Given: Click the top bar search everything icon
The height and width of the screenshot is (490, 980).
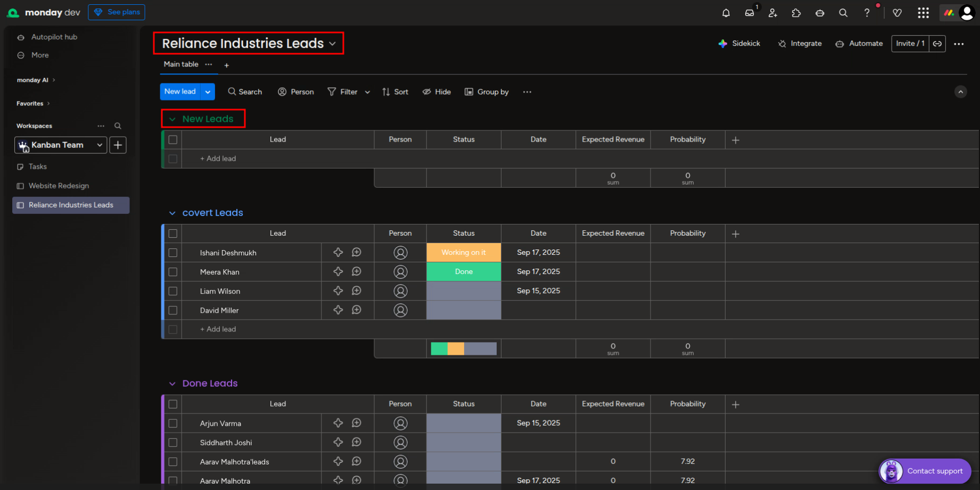Looking at the screenshot, I should tap(843, 13).
